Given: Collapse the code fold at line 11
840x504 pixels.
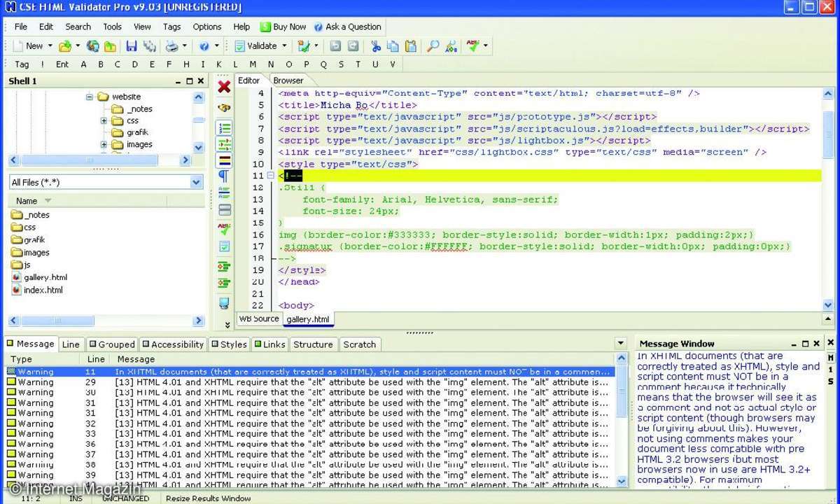Looking at the screenshot, I should (x=271, y=176).
